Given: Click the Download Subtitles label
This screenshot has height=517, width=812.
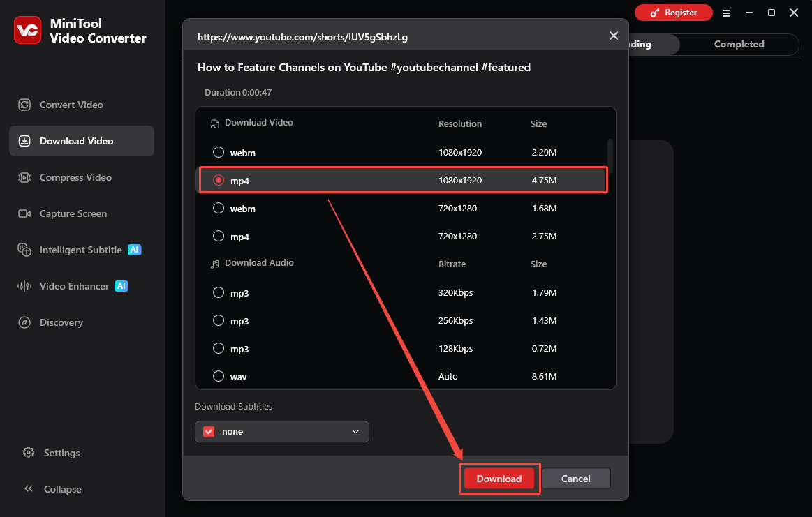Looking at the screenshot, I should tap(234, 406).
